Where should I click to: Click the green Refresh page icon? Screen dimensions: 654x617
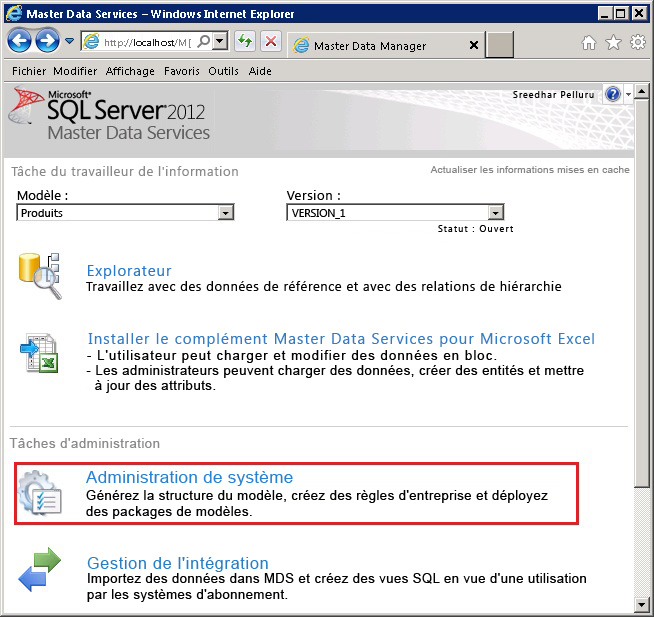click(x=245, y=41)
